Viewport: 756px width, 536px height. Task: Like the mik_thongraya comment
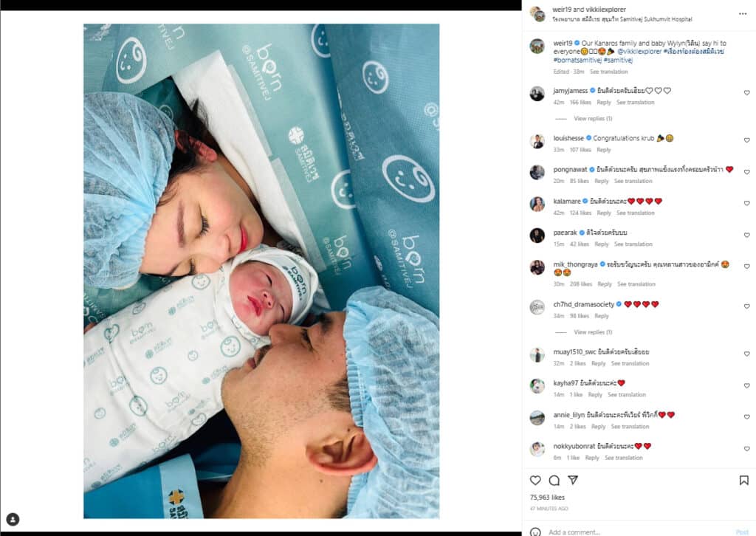click(747, 267)
